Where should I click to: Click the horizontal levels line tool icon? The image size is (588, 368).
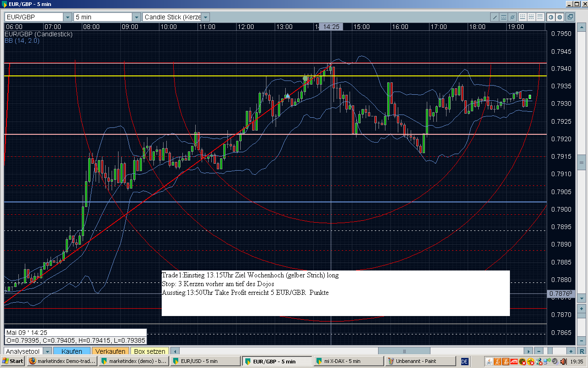[504, 17]
